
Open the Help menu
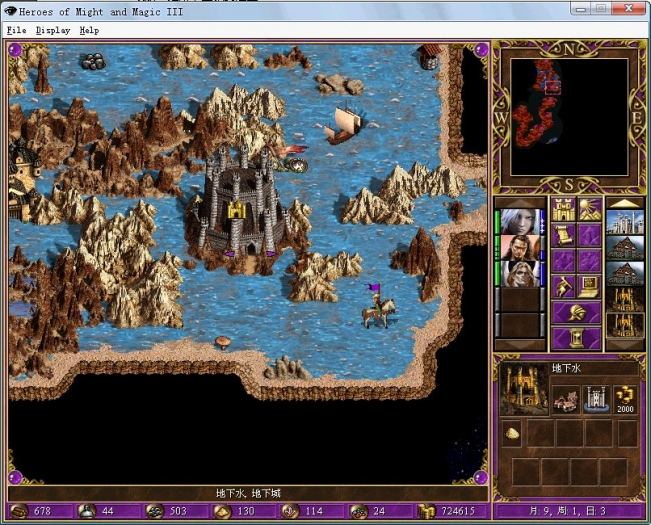[x=89, y=30]
